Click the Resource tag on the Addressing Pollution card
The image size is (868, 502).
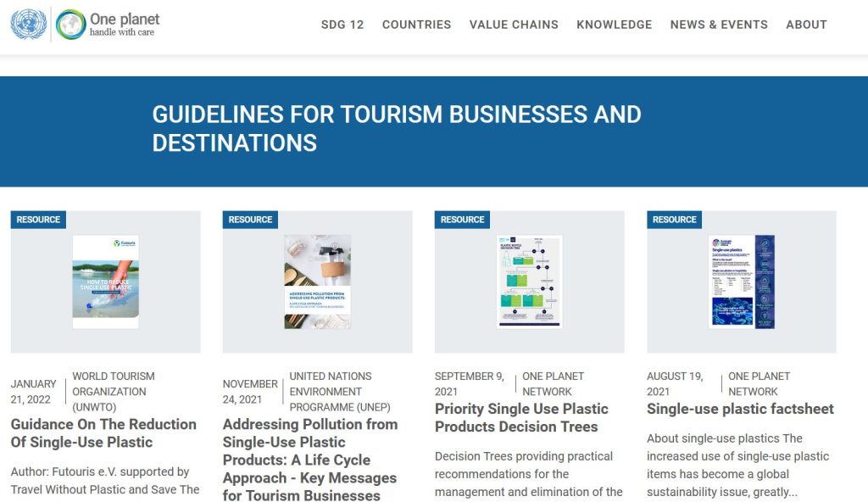click(x=250, y=220)
